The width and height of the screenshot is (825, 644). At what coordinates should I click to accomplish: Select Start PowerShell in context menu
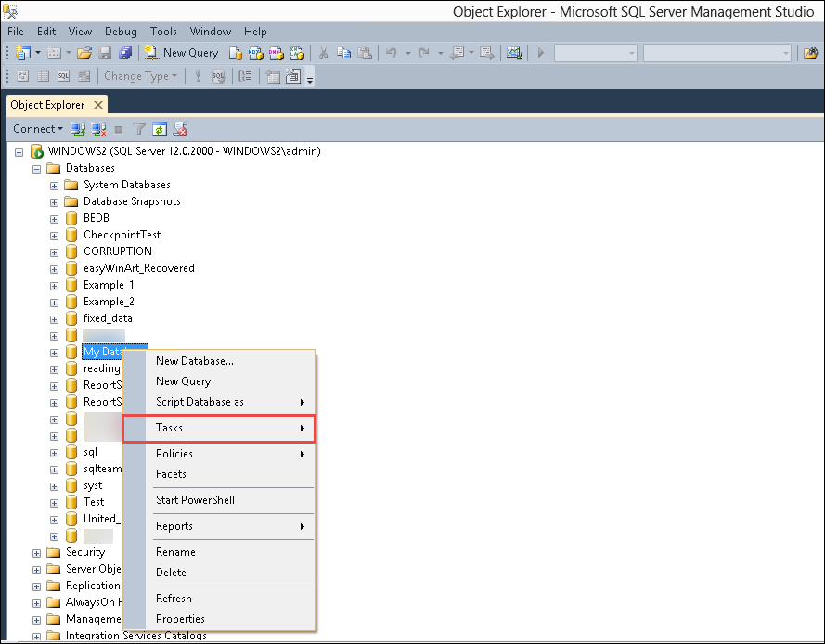pyautogui.click(x=195, y=500)
